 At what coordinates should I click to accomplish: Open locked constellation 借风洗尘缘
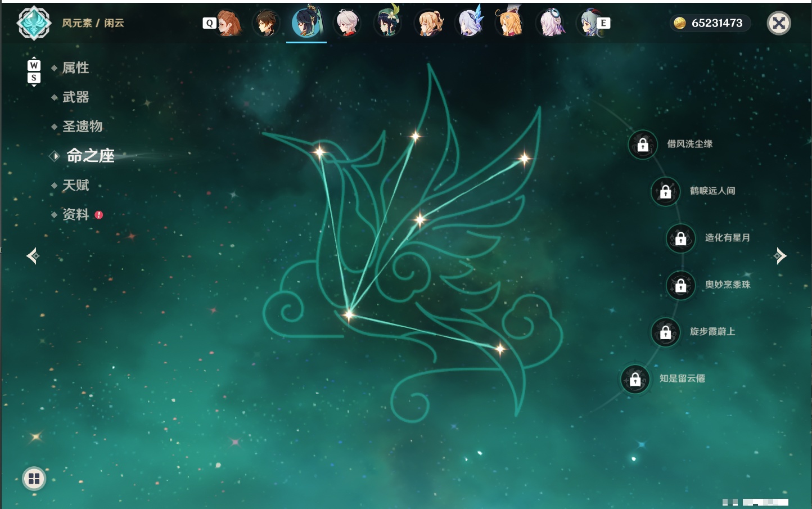click(x=643, y=145)
